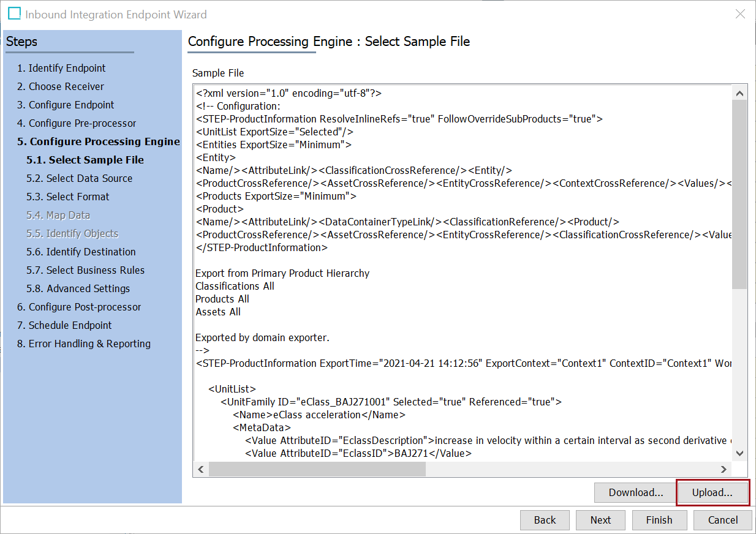Select step 3. Configure Endpoint
Screen dimensions: 756x534
click(x=66, y=105)
